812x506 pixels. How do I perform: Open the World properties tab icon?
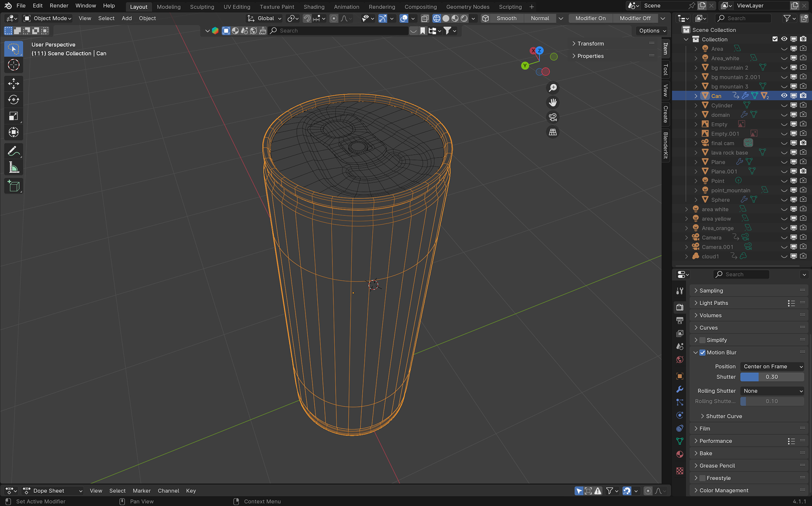[680, 359]
